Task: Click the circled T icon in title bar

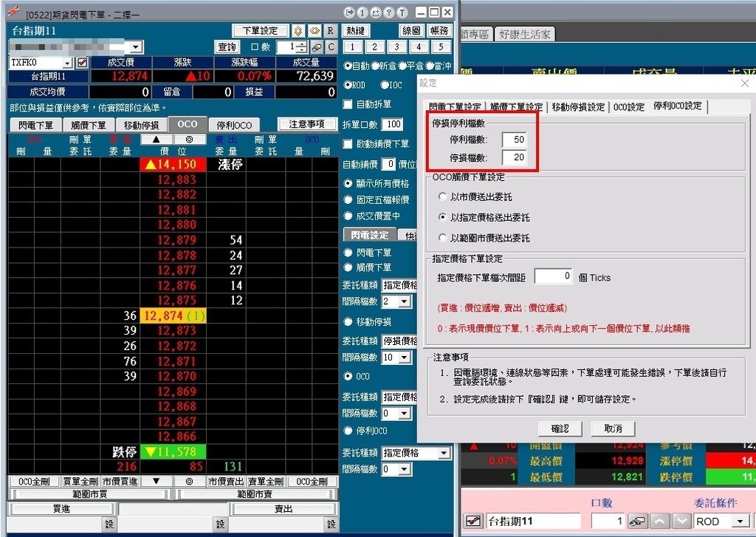Action: pyautogui.click(x=402, y=12)
